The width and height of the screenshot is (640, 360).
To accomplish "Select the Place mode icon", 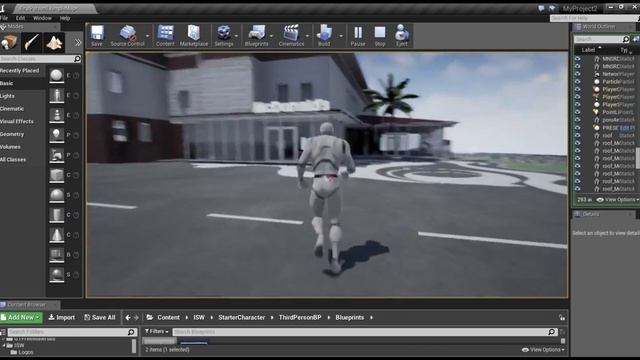I will coord(9,42).
